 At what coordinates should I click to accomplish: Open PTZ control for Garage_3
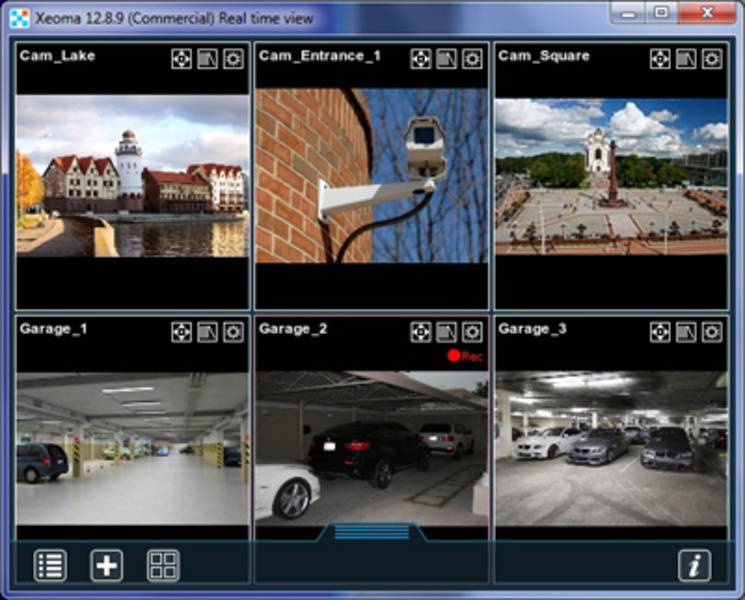(660, 332)
